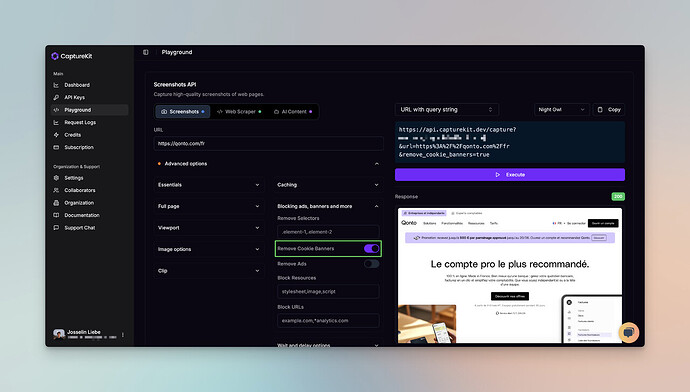Open Settings gear in sidebar

tap(56, 178)
